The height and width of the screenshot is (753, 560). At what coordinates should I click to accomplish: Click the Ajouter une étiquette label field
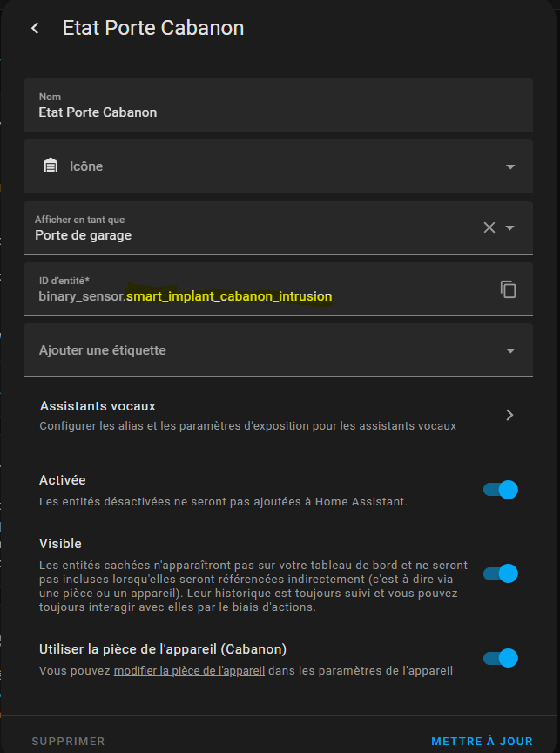click(261, 350)
